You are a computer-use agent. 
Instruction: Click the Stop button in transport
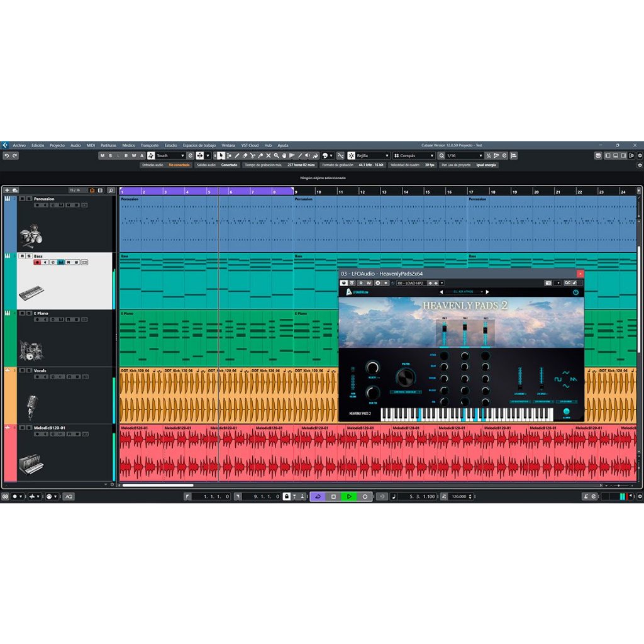[333, 497]
